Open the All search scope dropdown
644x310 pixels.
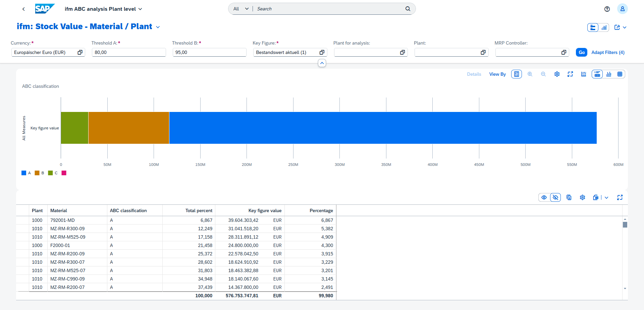click(x=240, y=9)
